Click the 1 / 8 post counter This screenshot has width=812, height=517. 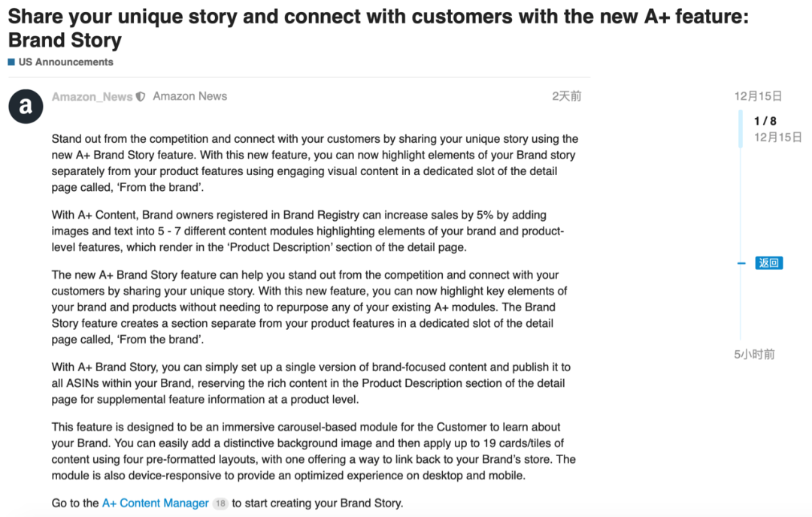pyautogui.click(x=765, y=121)
